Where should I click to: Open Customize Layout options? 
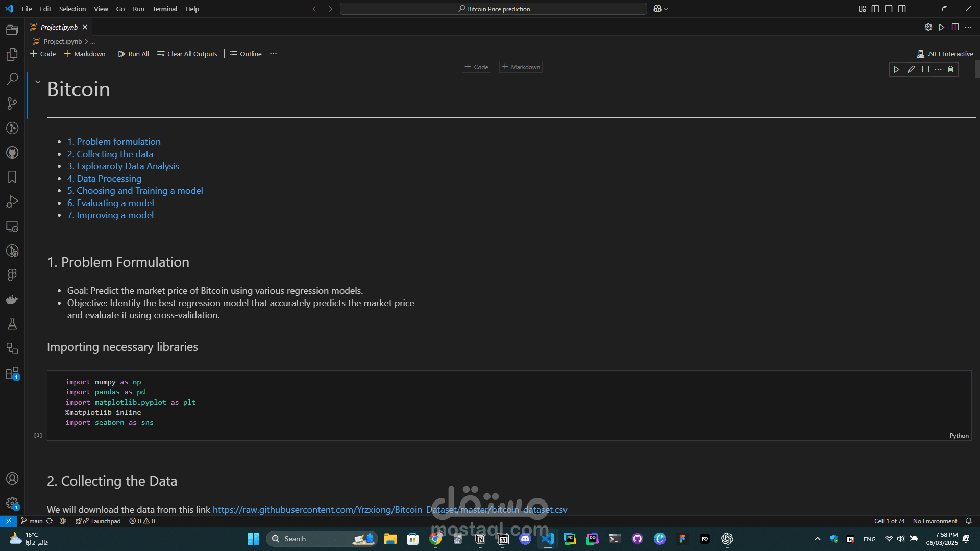click(x=862, y=9)
